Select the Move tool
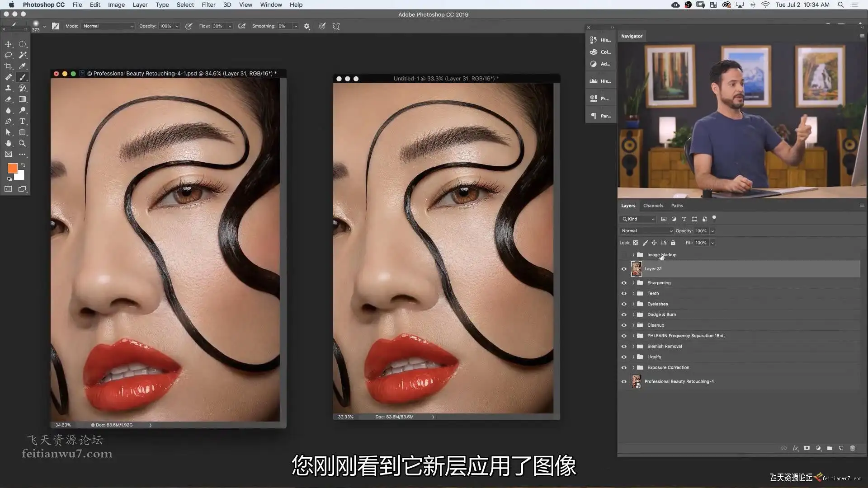Screen dimensions: 868x488 point(8,44)
